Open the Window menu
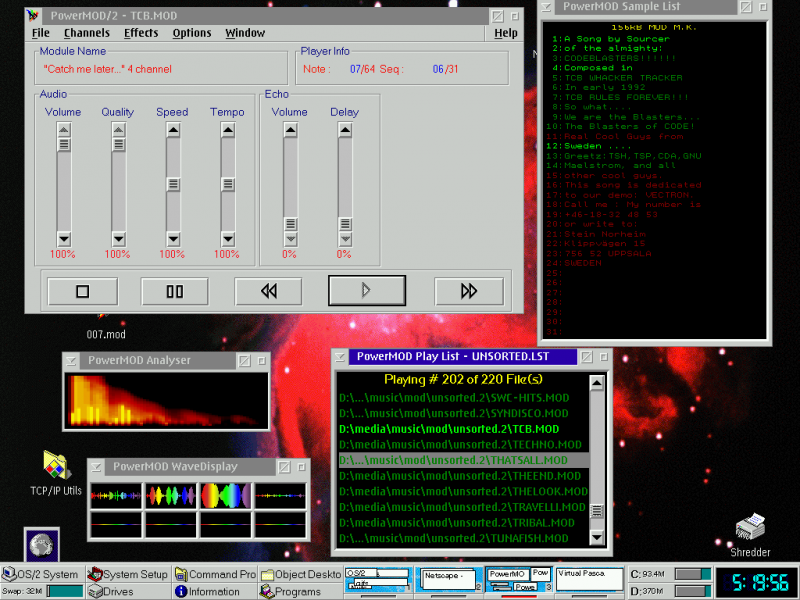 pos(245,33)
